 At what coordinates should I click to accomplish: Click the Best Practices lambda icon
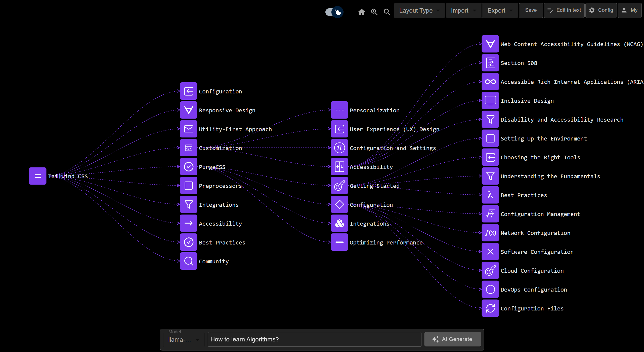click(x=490, y=195)
